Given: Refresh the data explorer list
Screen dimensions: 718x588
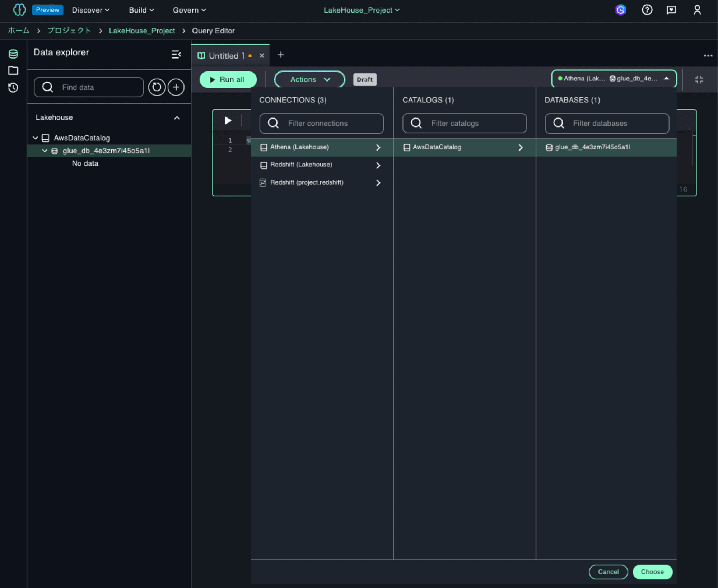Looking at the screenshot, I should click(x=157, y=87).
